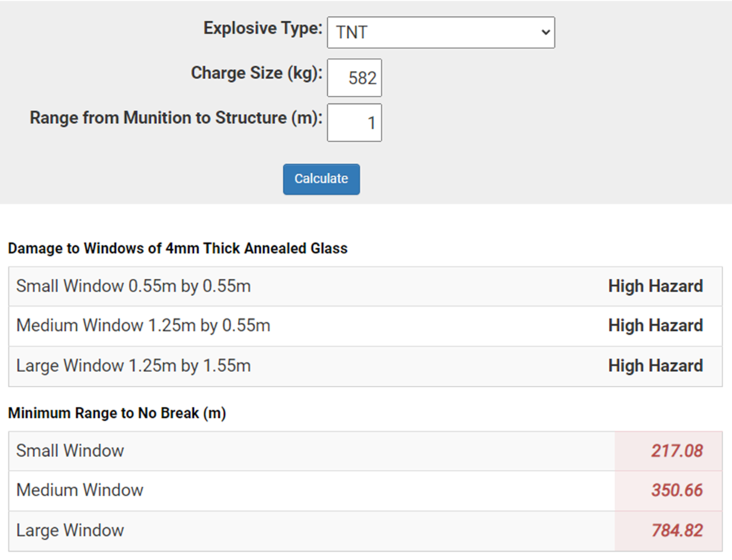Screen dimensions: 732x560
Task: Click the 217.08 minimum range value
Action: [676, 451]
